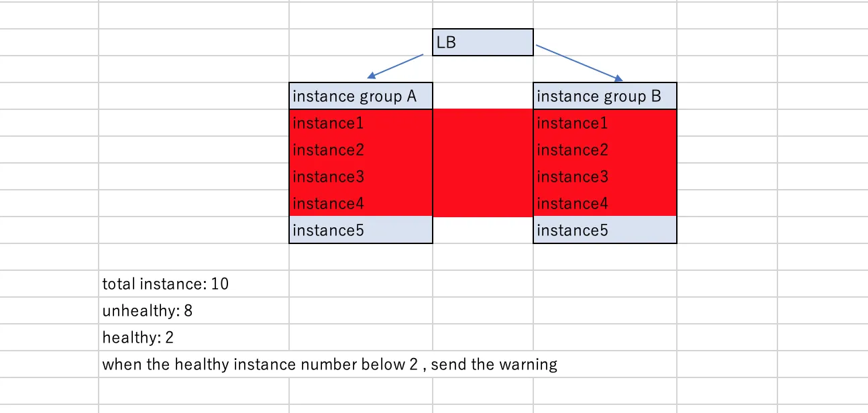Select healthy instance5 in group B
This screenshot has height=413, width=868.
click(x=604, y=230)
